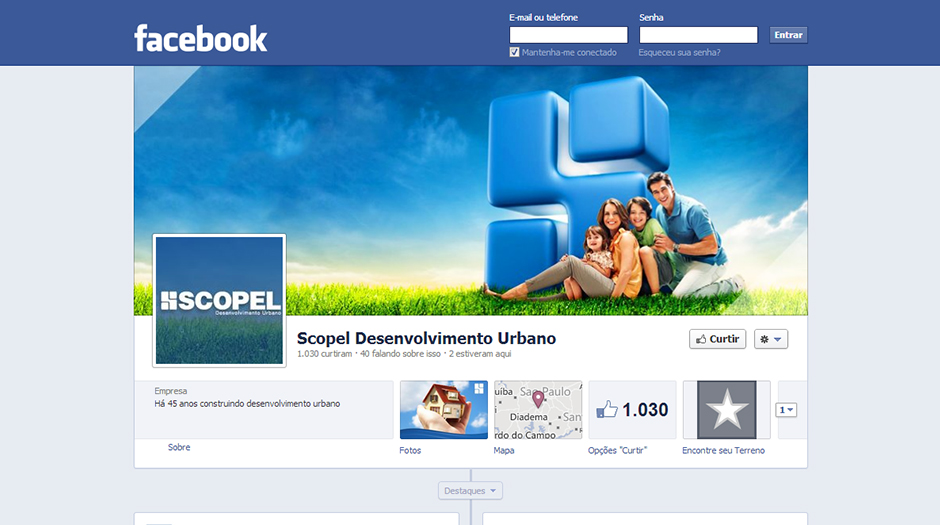The width and height of the screenshot is (940, 525).
Task: Click the 40 falando sobre isso text
Action: 400,354
